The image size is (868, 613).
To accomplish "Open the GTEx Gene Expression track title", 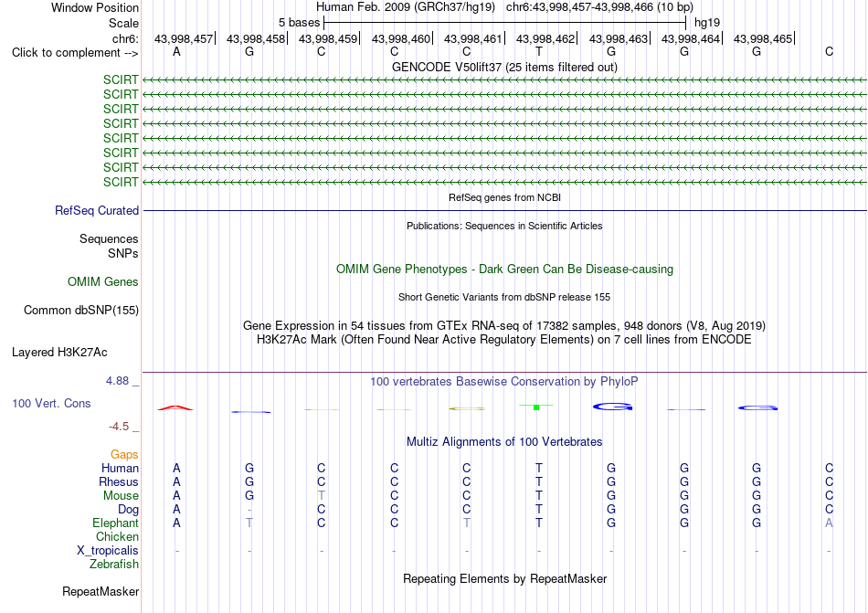I will 504,326.
